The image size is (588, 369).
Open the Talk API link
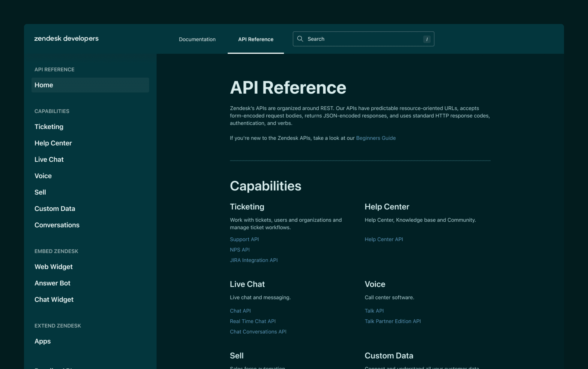point(374,311)
